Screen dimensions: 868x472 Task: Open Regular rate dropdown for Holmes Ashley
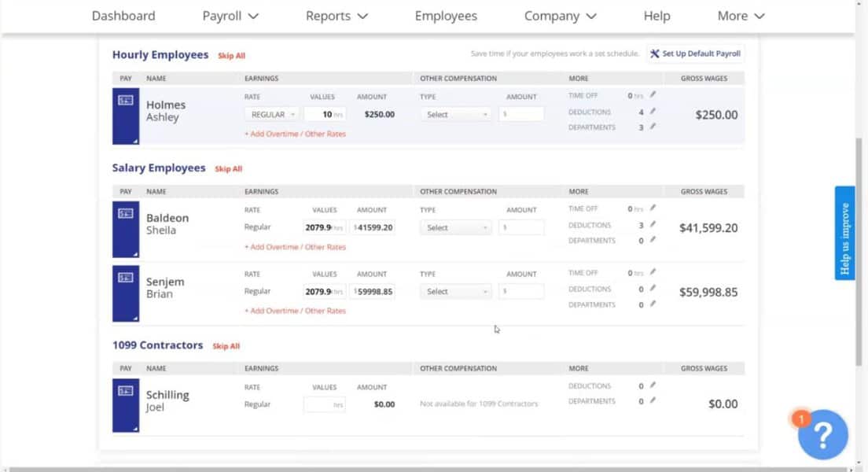[x=270, y=114]
